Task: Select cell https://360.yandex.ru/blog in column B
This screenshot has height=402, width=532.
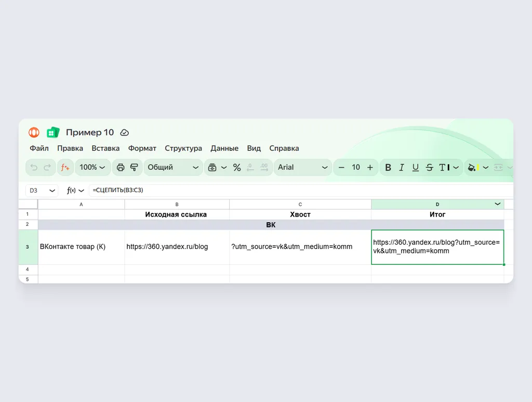Action: click(177, 247)
